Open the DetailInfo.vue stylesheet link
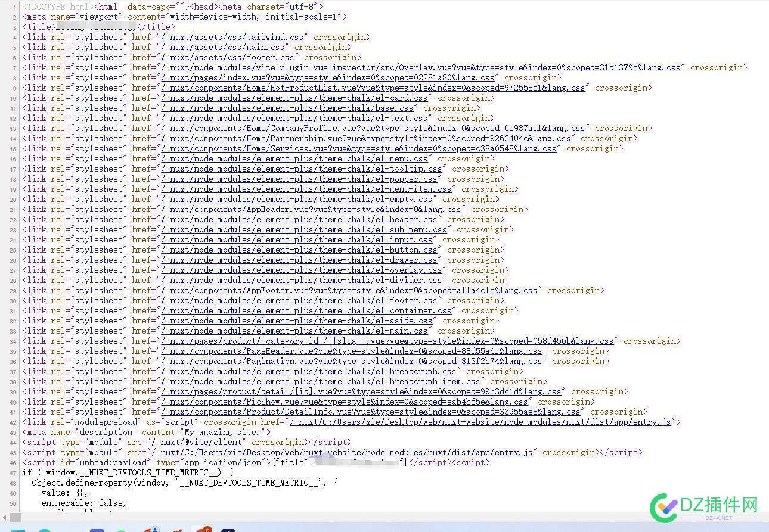This screenshot has height=532, width=769. pyautogui.click(x=371, y=412)
